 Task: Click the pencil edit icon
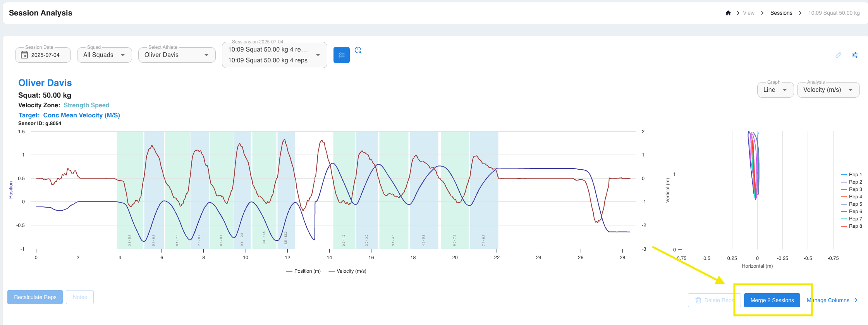(x=838, y=55)
